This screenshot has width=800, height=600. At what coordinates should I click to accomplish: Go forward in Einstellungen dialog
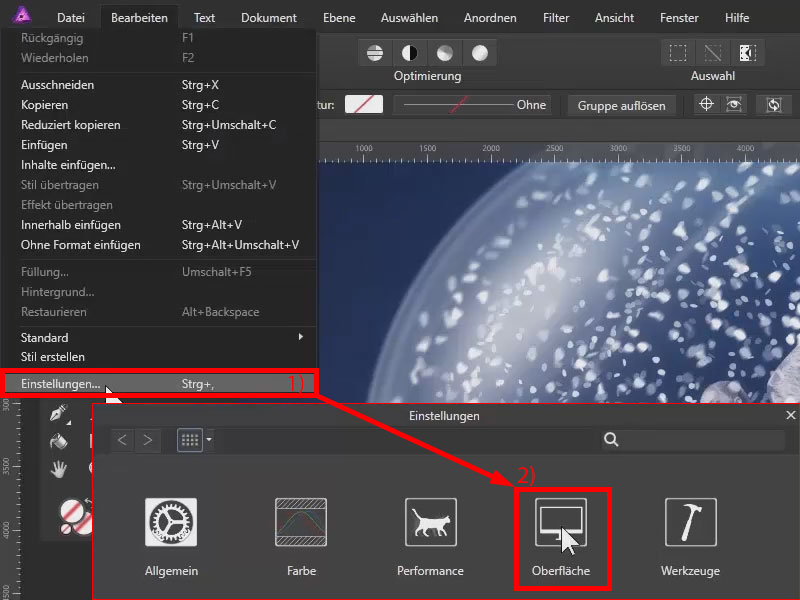point(147,440)
